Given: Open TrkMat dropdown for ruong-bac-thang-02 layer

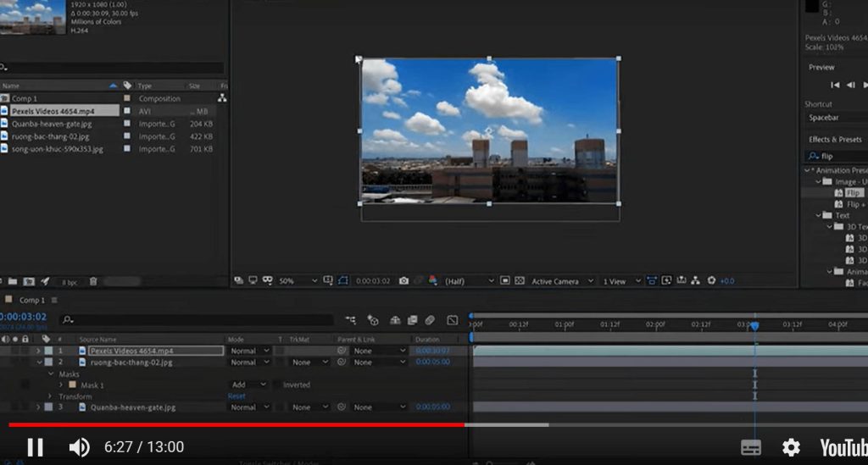Looking at the screenshot, I should pos(309,363).
